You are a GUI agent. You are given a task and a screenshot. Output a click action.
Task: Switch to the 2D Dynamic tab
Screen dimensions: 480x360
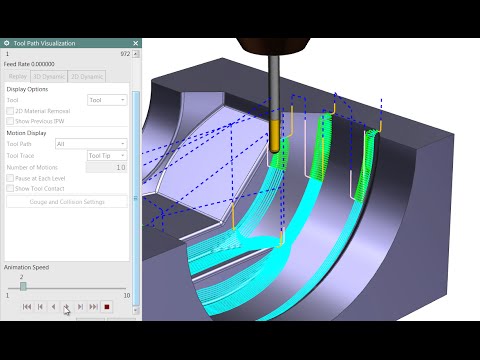(x=87, y=77)
